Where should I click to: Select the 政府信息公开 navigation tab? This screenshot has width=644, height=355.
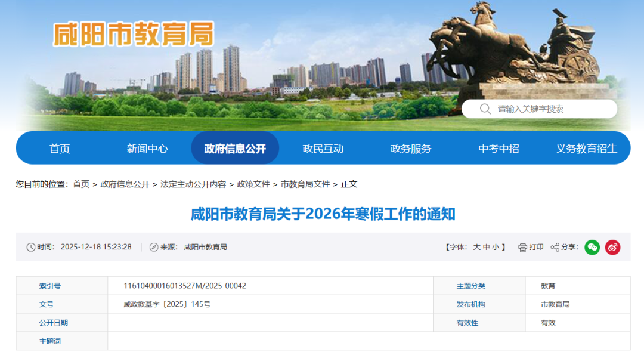[x=235, y=149]
